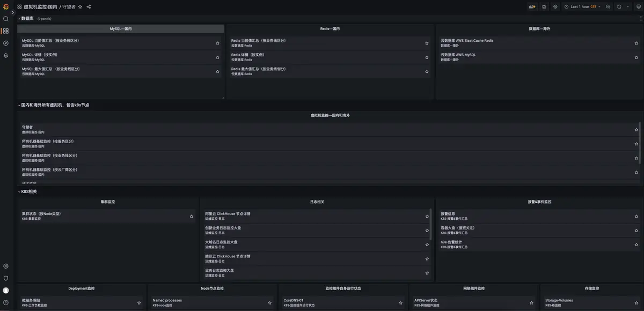Viewport: 644px width, 311px height.
Task: Star the 容器大盘(值班关注) dashboard
Action: pyautogui.click(x=636, y=231)
